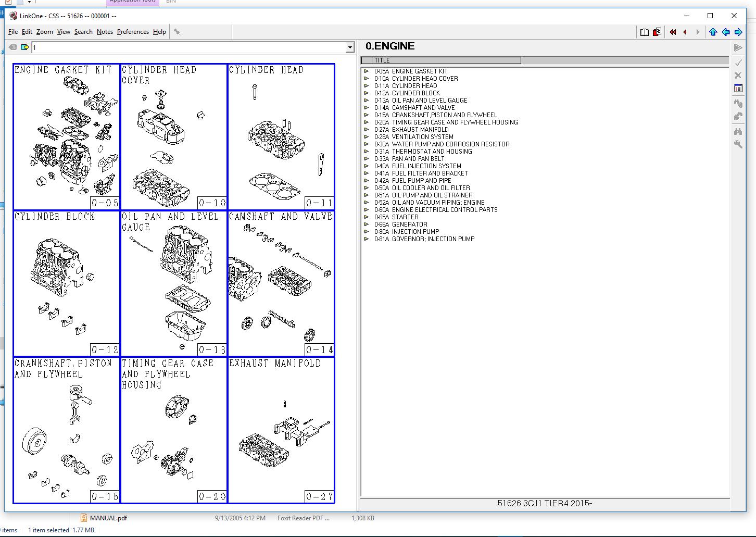Viewport: 756px width, 537px height.
Task: Click the X cancel icon in sidebar
Action: tap(738, 75)
